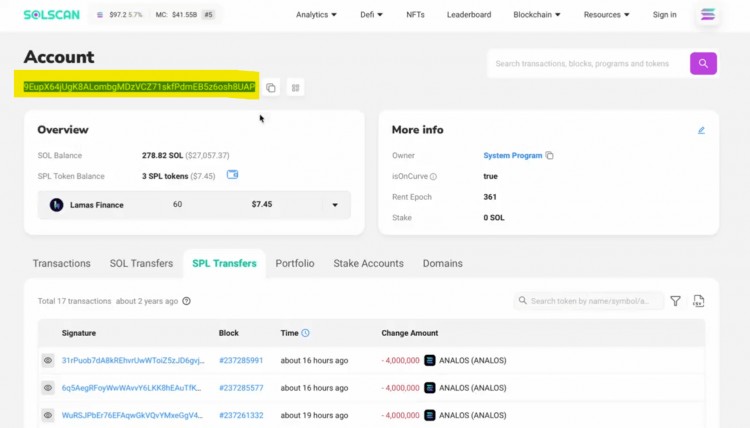This screenshot has height=428, width=750.
Task: Show the account QR code
Action: [295, 88]
